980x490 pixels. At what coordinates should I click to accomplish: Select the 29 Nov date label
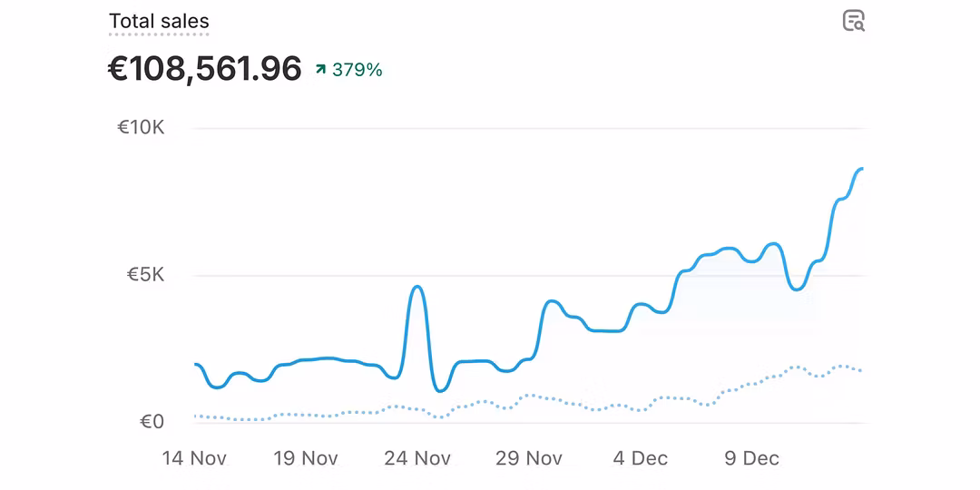pyautogui.click(x=529, y=458)
